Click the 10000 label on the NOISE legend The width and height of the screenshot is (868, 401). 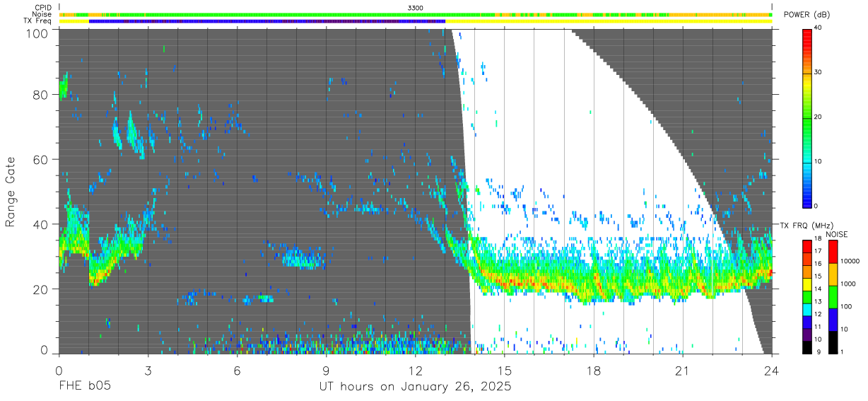point(849,262)
